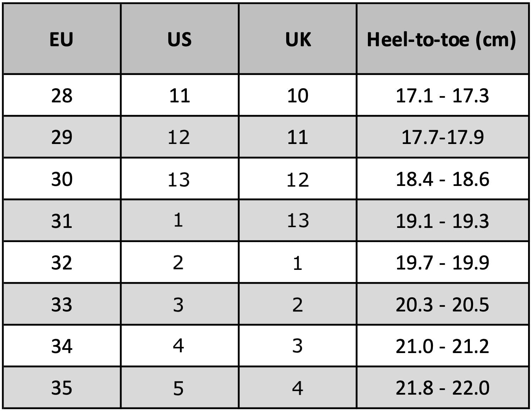Click UK size 13 in the EU 31 row

pos(298,220)
